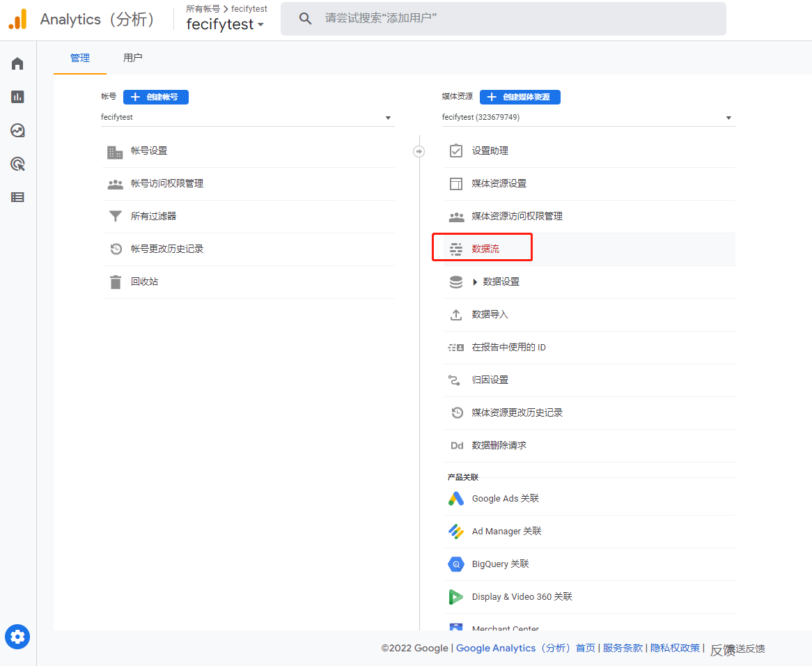Image resolution: width=812 pixels, height=666 pixels.
Task: Open the Home icon in left sidebar
Action: [17, 63]
